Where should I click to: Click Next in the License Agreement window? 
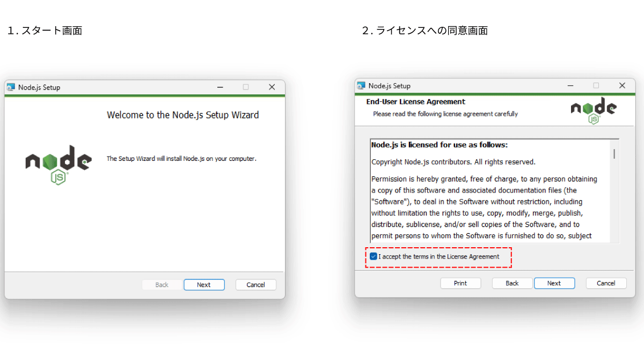(x=554, y=283)
